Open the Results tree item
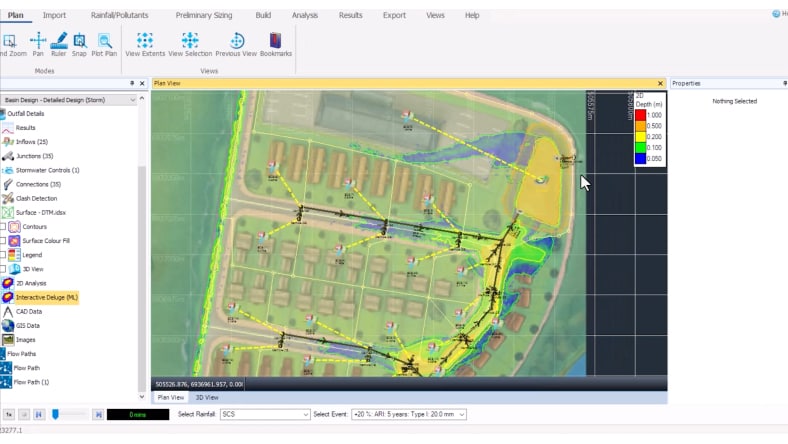Screen dimensions: 788x444 point(25,128)
